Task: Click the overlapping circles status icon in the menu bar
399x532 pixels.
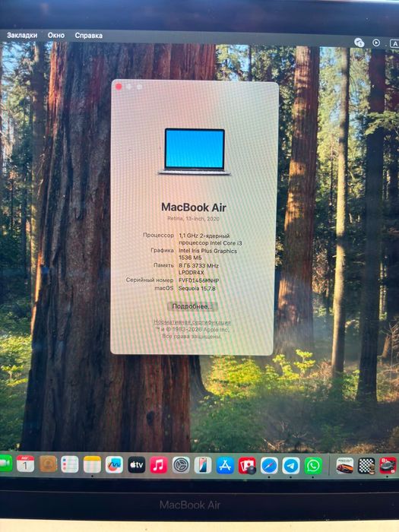Action: click(359, 43)
